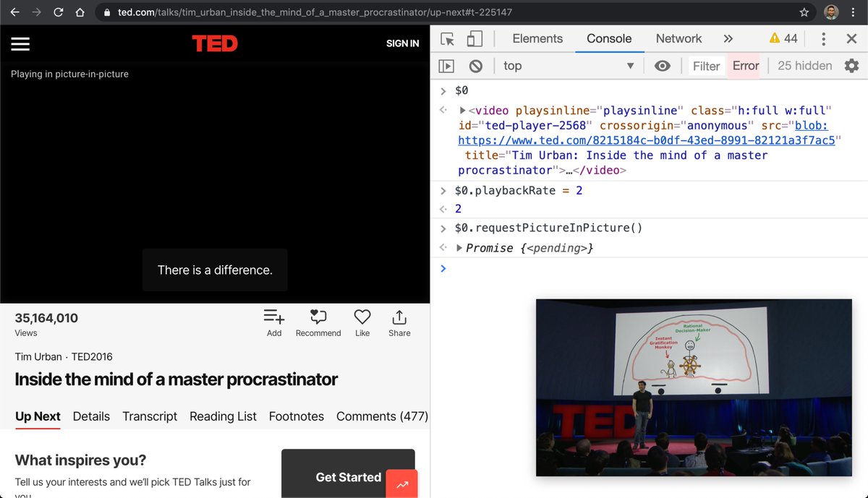
Task: Open the Transcript tab
Action: (150, 416)
